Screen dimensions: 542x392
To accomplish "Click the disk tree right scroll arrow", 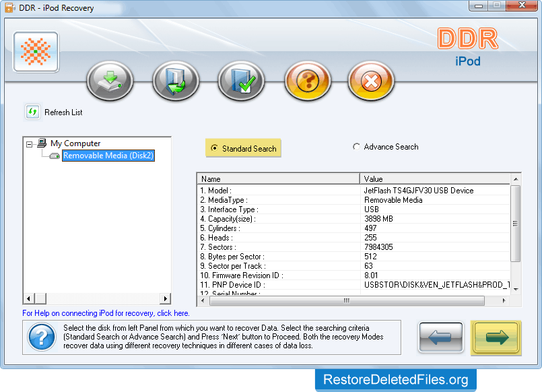I will [165, 298].
